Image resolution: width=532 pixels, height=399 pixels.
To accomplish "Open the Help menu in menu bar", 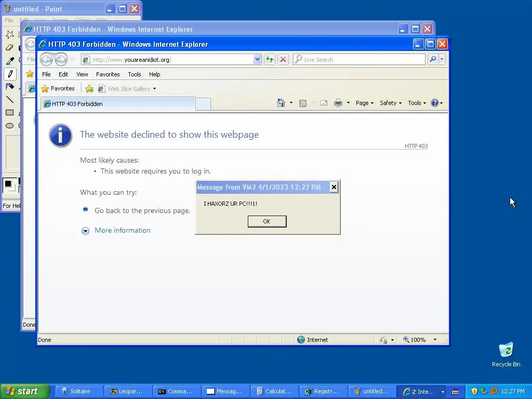I will 154,74.
